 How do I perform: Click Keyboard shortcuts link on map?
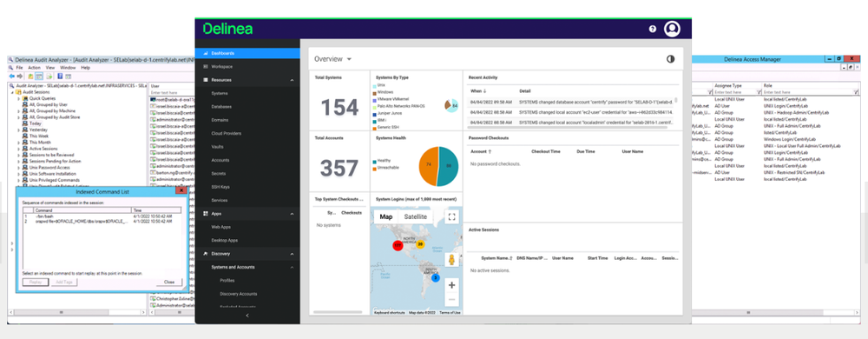tap(389, 313)
